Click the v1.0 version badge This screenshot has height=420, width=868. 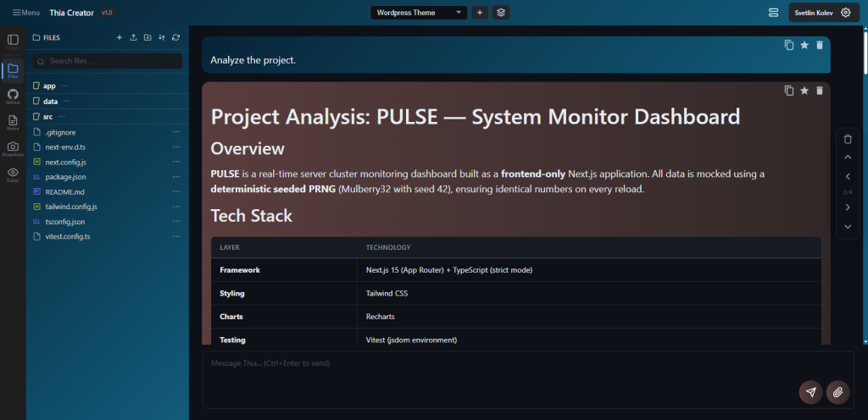tap(107, 13)
